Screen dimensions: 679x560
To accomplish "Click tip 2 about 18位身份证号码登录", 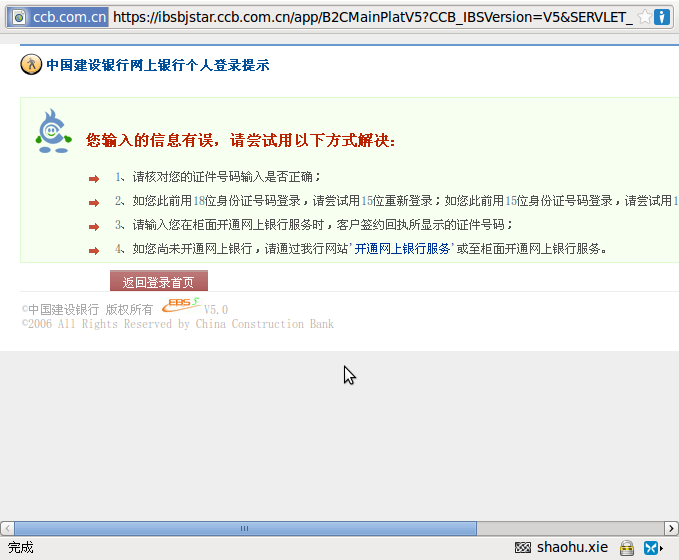I will pos(397,201).
